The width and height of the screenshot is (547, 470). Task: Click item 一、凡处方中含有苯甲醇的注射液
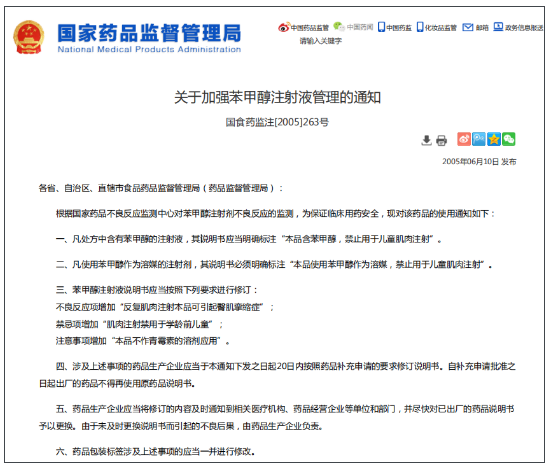click(x=248, y=239)
